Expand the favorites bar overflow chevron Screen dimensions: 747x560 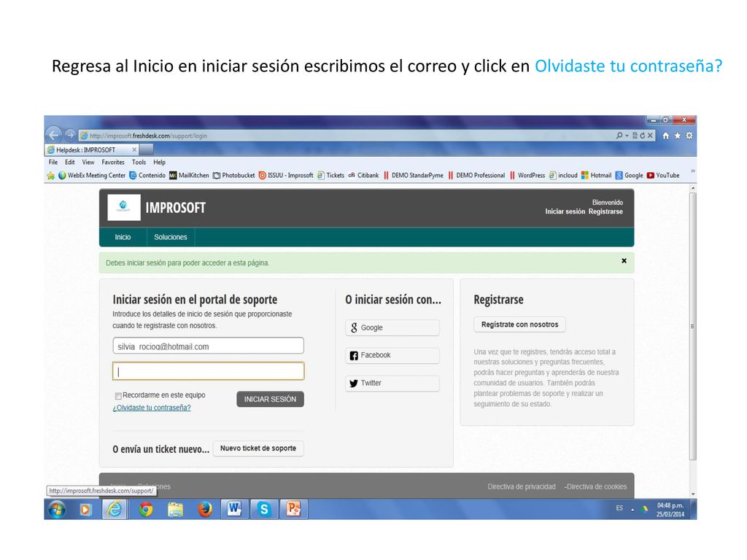pos(693,171)
